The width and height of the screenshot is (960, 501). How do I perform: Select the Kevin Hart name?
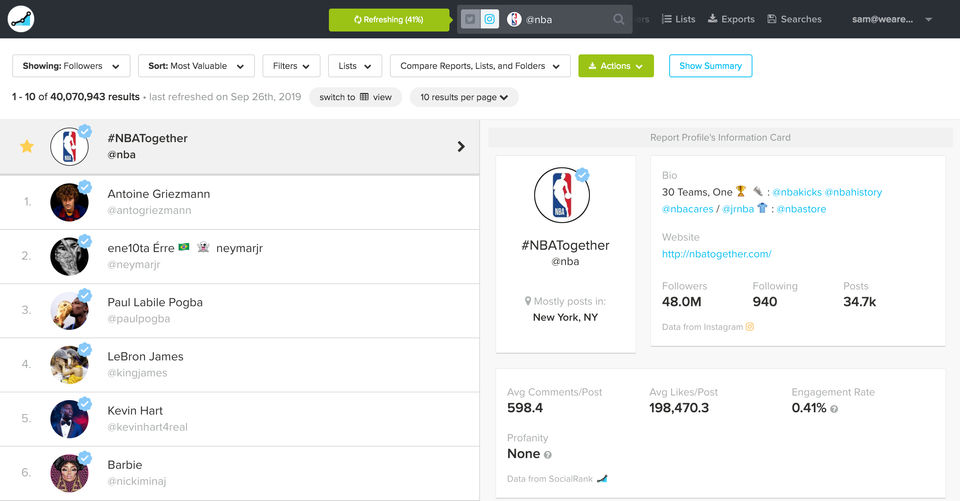click(135, 411)
